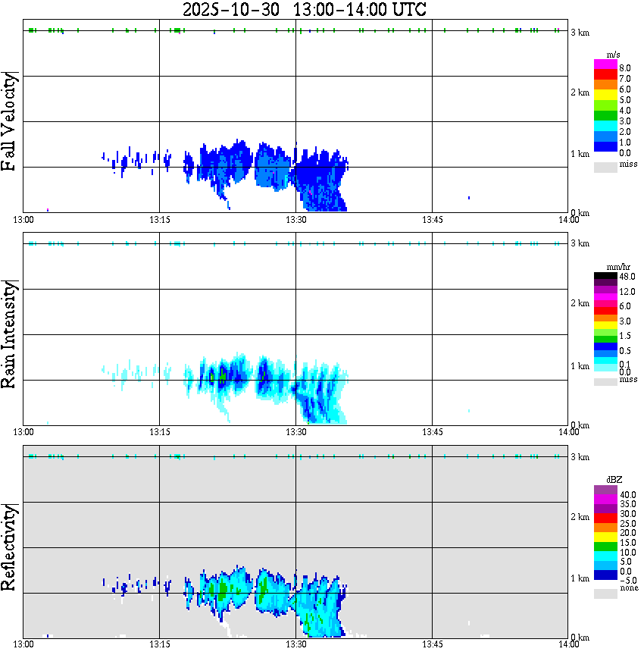Select the orange swatch in the m/s legend
This screenshot has width=644, height=658.
tap(605, 85)
